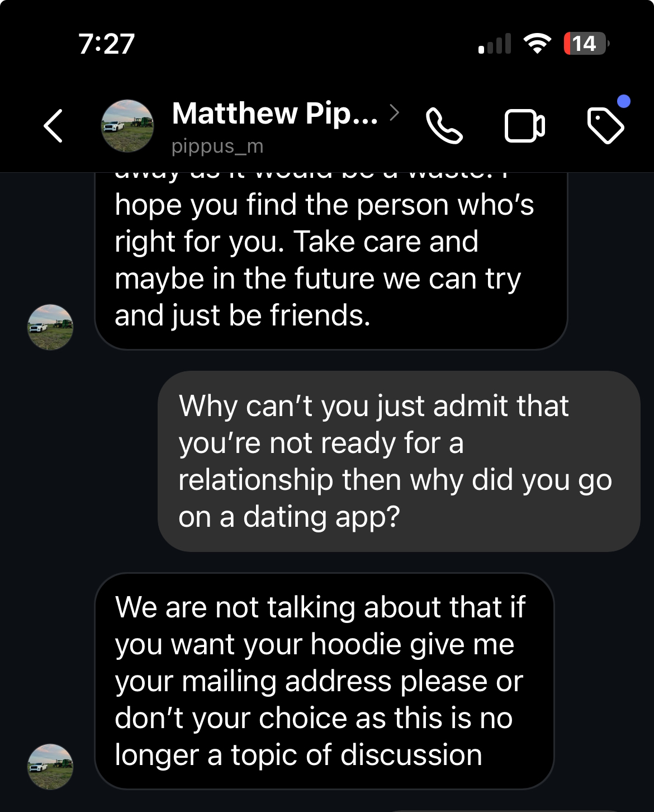Tap the words "dating app?" in sent message
The image size is (654, 812).
pos(321,517)
